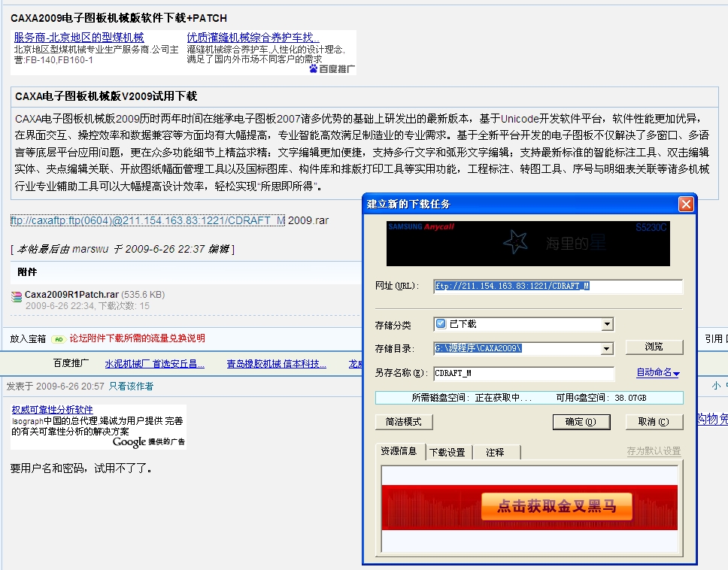Click the 发表于 2009-6-26 20:57 timestamp
The width and height of the screenshot is (728, 570).
click(55, 387)
